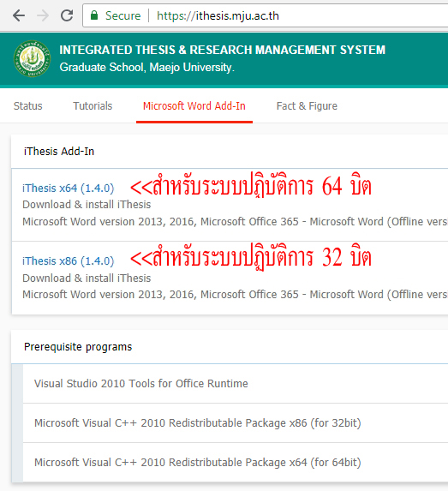This screenshot has width=448, height=491.
Task: Click the Secure label in address bar
Action: 122,15
